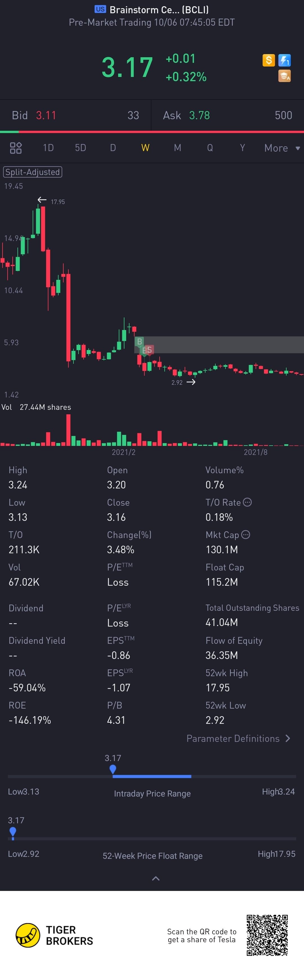Tap the orange stacked coins icon

(x=285, y=76)
